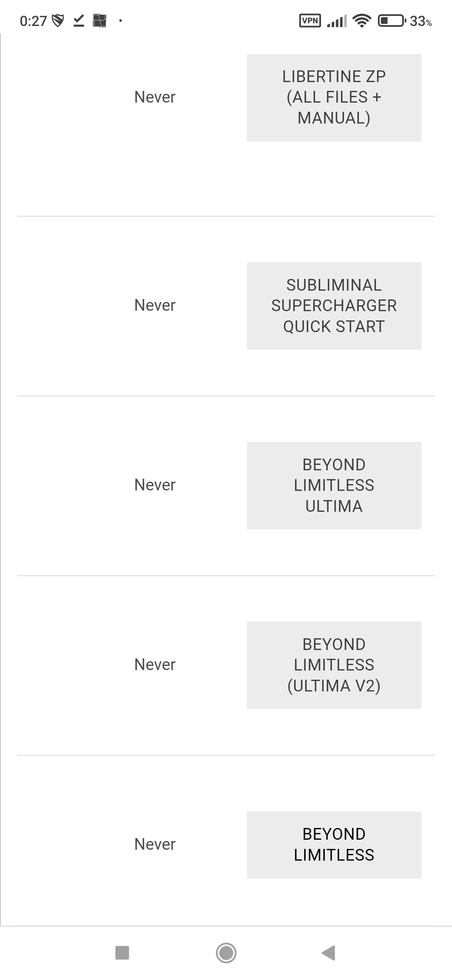Tap the Wi-Fi status icon
Screen dimensions: 452x980
pos(362,21)
